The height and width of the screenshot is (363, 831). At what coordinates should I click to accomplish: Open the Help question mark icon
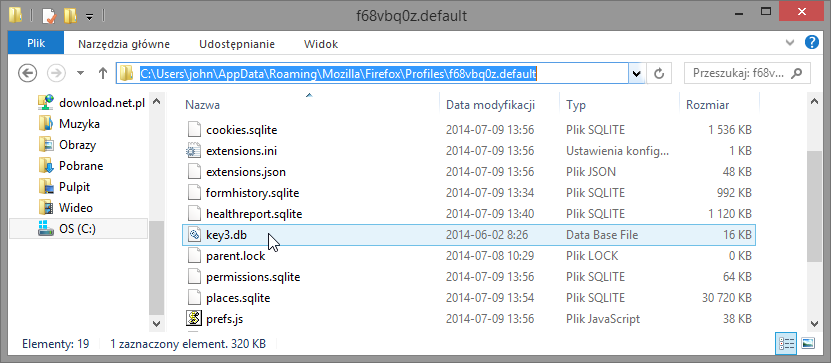(811, 42)
